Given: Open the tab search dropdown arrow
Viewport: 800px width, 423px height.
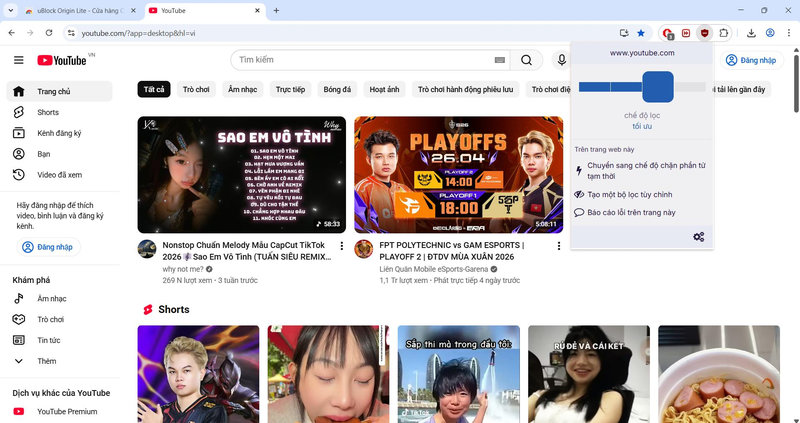Looking at the screenshot, I should tap(10, 10).
